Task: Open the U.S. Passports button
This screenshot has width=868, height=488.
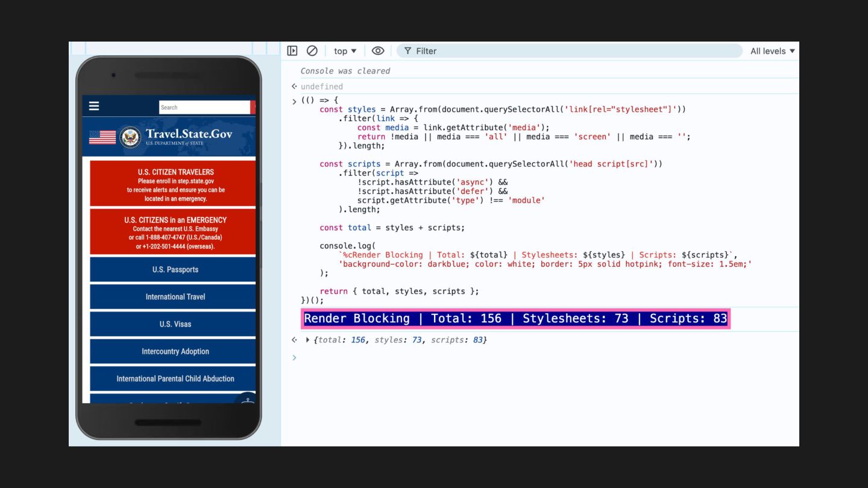Action: [173, 269]
